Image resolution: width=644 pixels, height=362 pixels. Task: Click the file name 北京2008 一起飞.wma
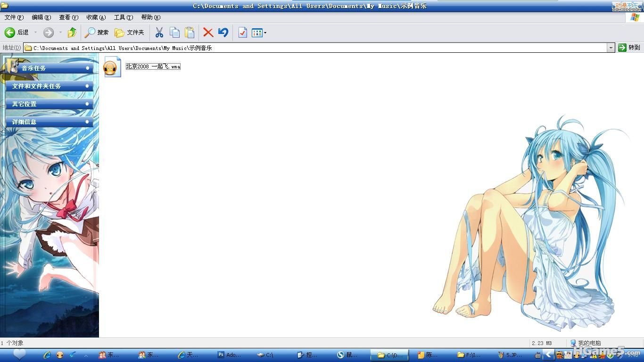[153, 66]
